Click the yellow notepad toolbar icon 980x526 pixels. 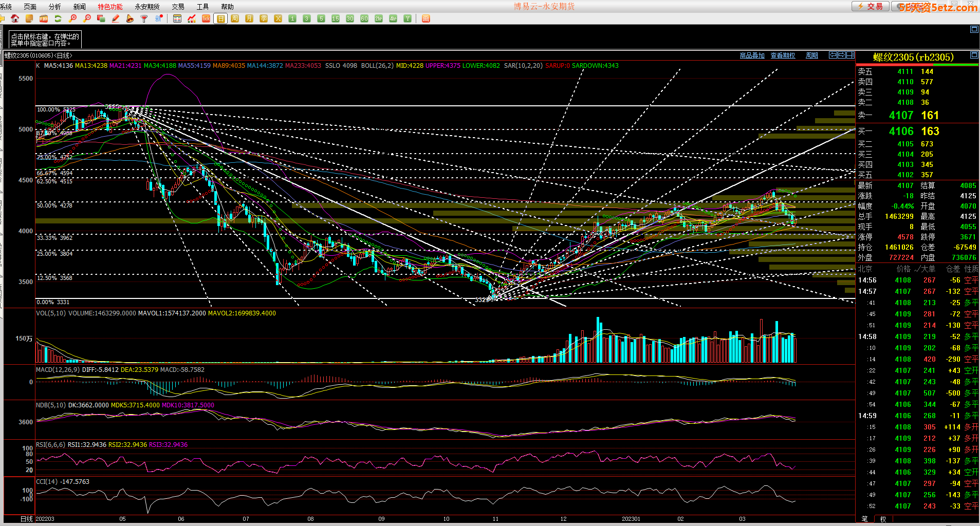click(x=29, y=18)
